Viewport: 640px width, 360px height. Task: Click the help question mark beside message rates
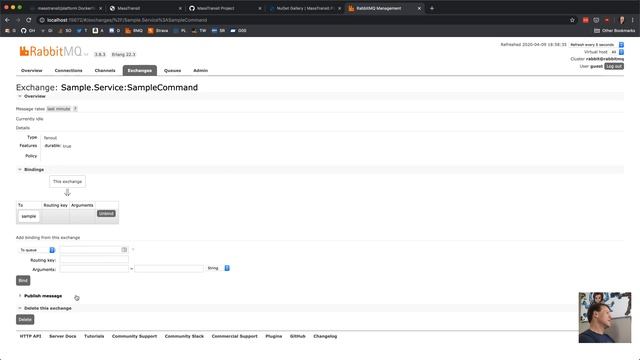tap(75, 109)
